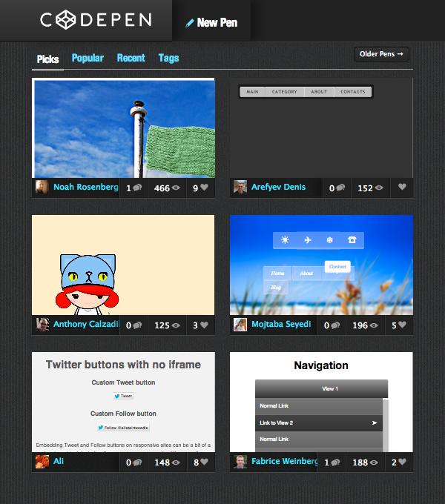Go to Older Pens
Screen dimensions: 445x504
click(381, 54)
